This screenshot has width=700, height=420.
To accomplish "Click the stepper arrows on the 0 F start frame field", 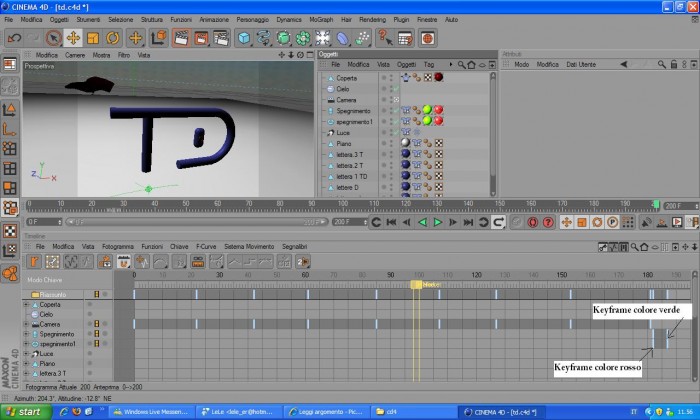I will (x=59, y=222).
